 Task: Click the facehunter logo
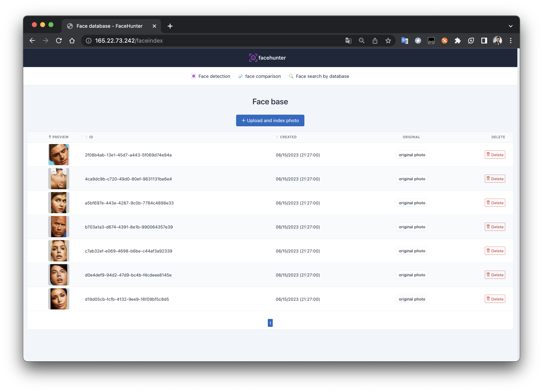[267, 58]
